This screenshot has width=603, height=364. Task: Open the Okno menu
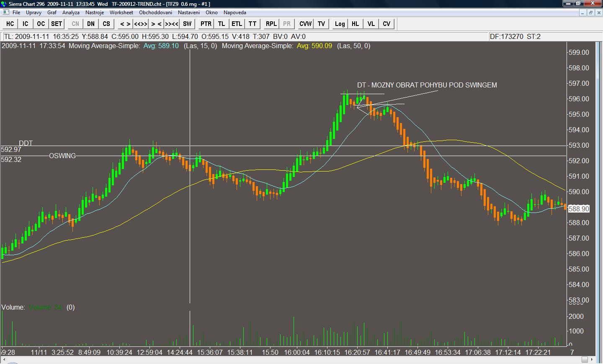[211, 13]
